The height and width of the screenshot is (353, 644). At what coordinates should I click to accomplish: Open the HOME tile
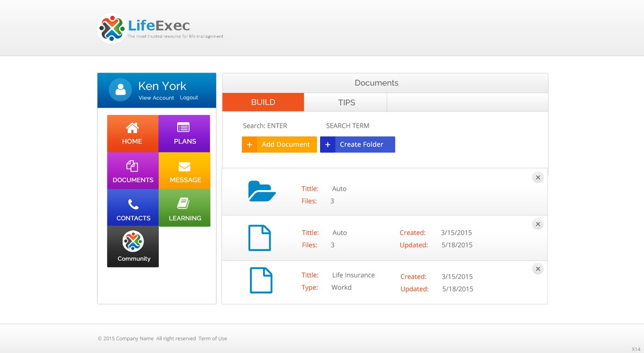[x=132, y=134]
